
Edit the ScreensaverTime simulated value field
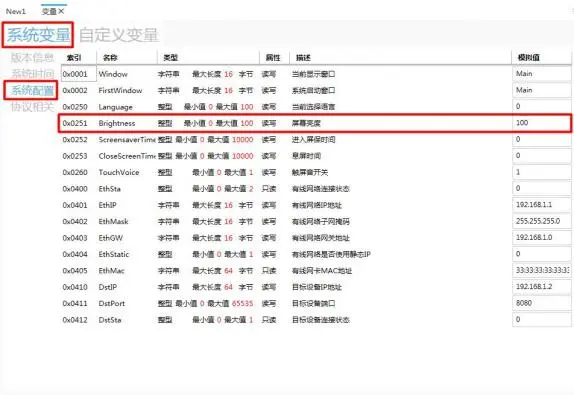(542, 139)
